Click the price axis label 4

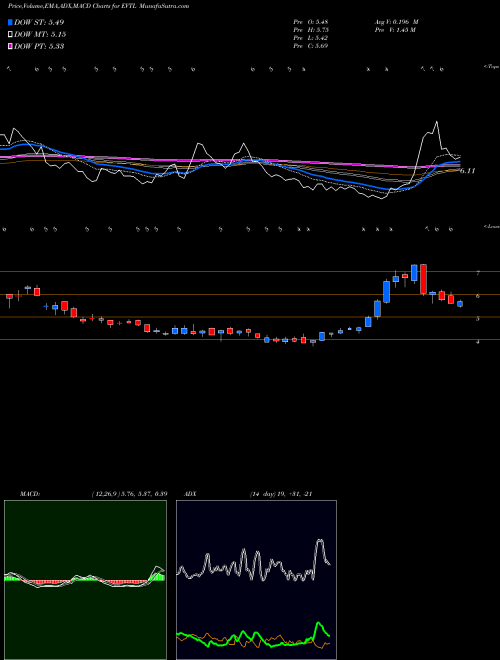pyautogui.click(x=478, y=342)
